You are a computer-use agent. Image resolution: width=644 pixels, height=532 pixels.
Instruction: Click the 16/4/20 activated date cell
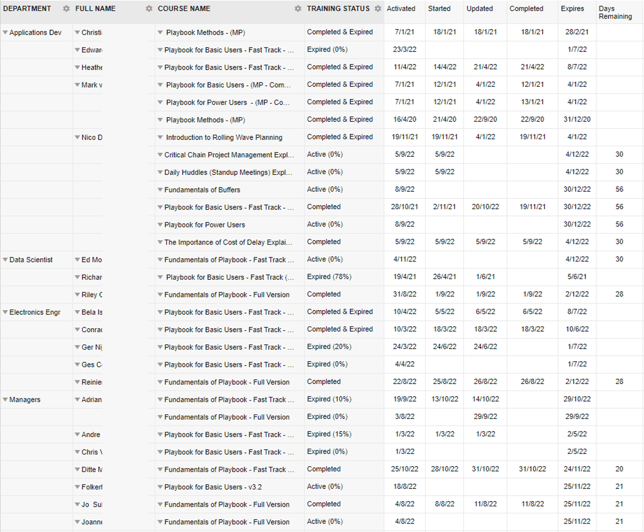(405, 120)
